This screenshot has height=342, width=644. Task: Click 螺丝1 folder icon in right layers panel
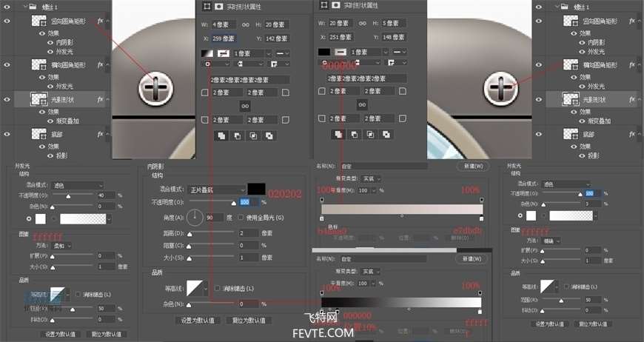pos(565,7)
